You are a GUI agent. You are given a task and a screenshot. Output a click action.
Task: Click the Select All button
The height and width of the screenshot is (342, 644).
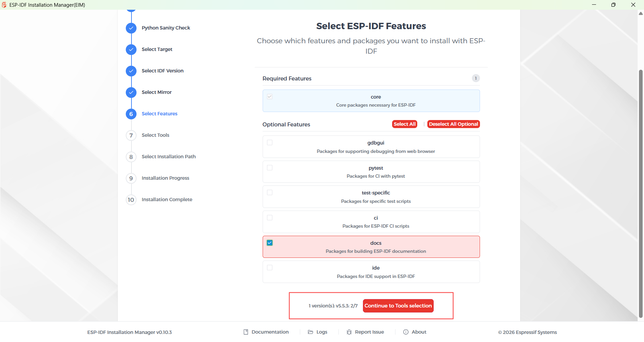click(405, 124)
